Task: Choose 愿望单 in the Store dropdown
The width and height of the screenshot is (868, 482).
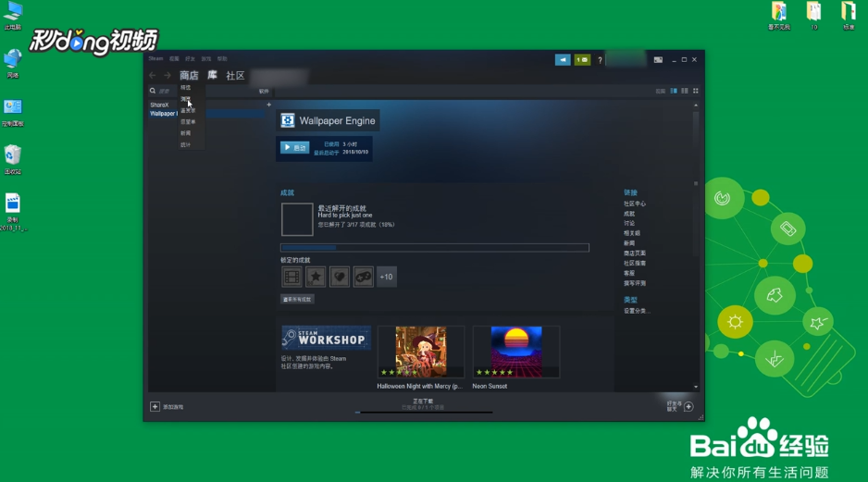Action: [x=188, y=122]
